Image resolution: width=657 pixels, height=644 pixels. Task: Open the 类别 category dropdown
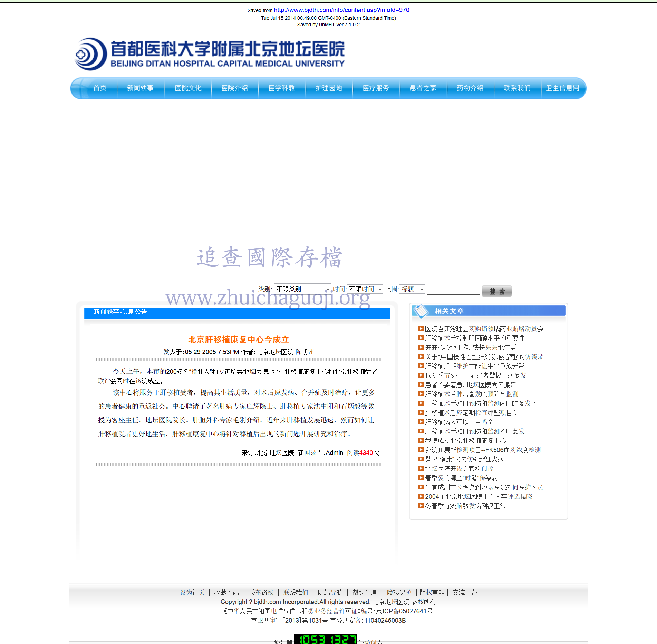tap(302, 289)
